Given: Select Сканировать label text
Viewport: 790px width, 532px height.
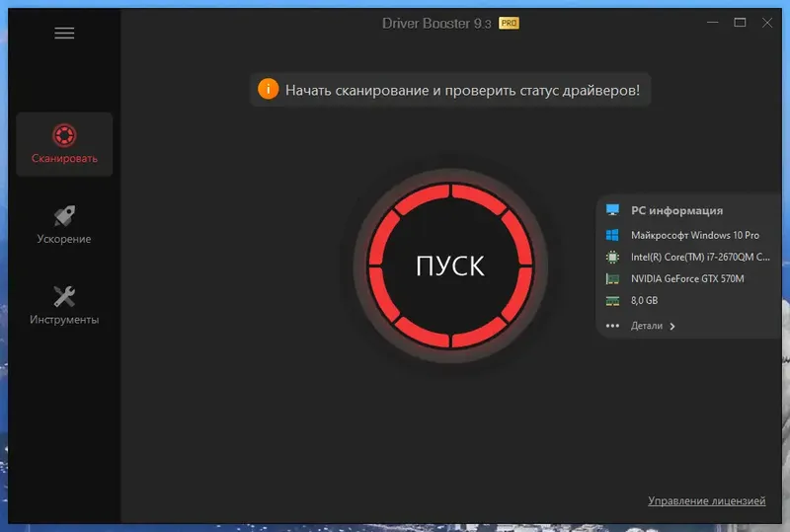Looking at the screenshot, I should [64, 158].
